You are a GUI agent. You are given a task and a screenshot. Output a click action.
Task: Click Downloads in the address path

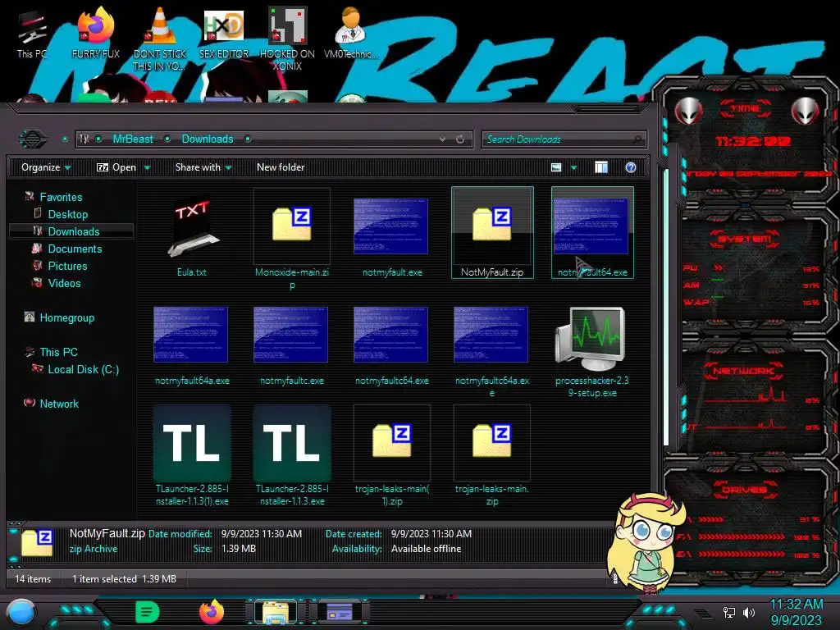click(x=208, y=139)
